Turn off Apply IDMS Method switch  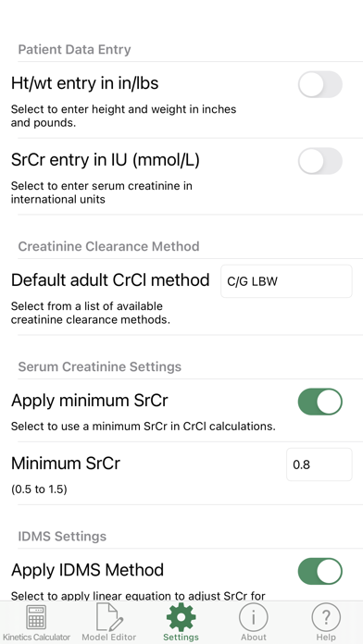319,571
